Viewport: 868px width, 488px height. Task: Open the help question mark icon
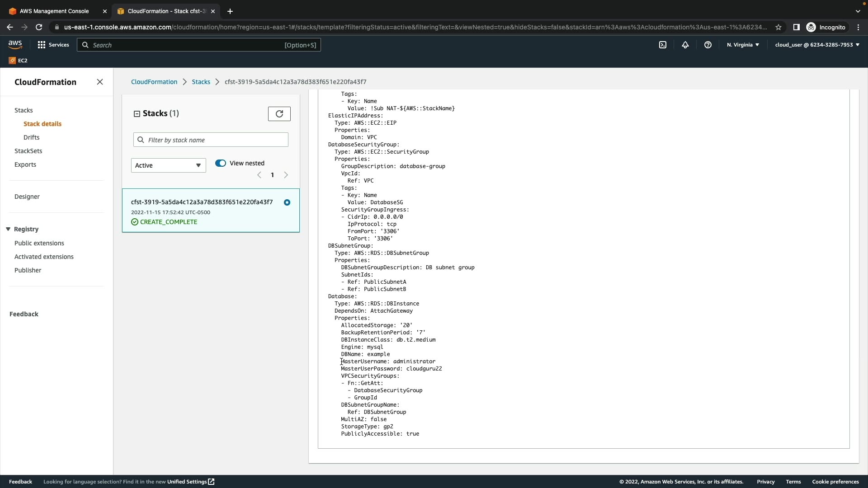[x=708, y=45]
